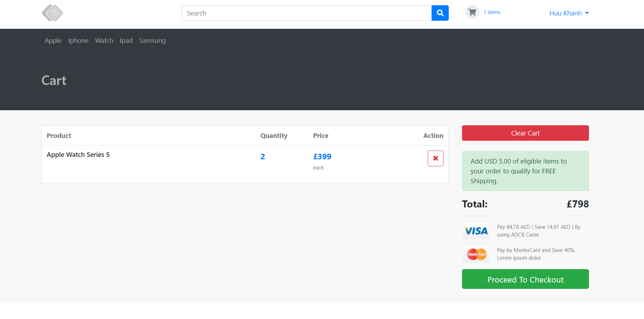Click the quantity value 2

(x=263, y=157)
